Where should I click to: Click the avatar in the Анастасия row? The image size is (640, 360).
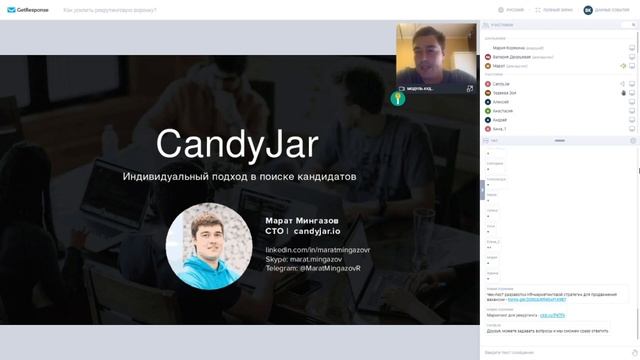[x=488, y=111]
